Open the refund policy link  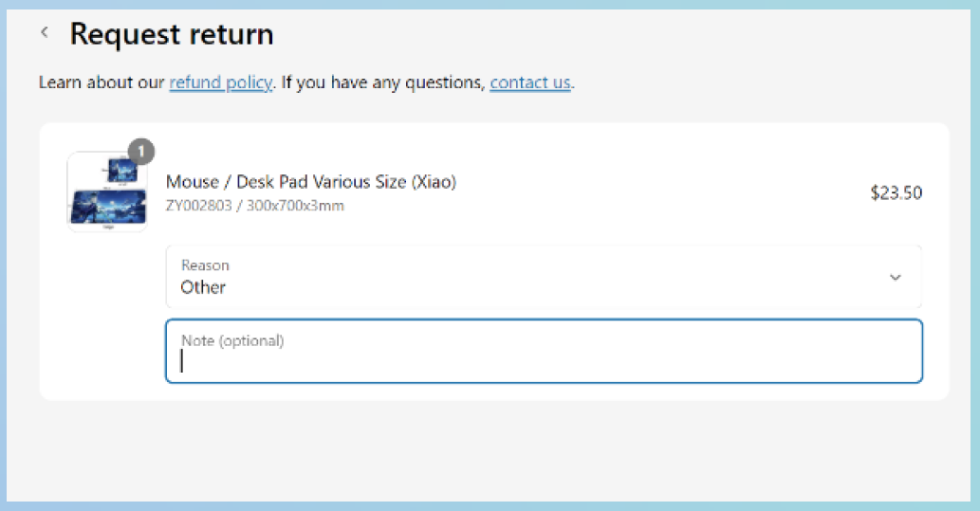pyautogui.click(x=220, y=82)
